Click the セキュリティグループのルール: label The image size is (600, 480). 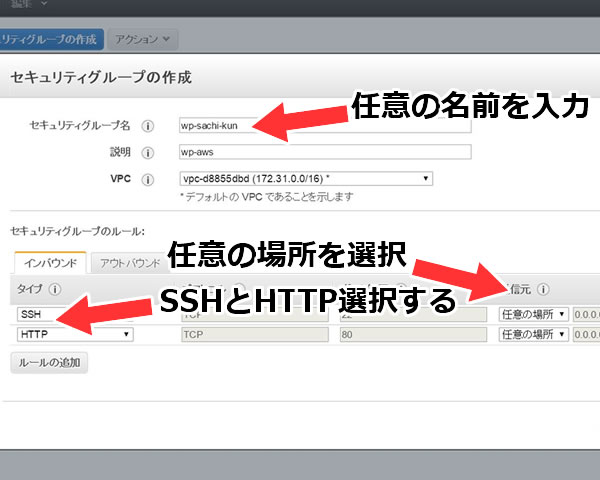click(x=77, y=231)
